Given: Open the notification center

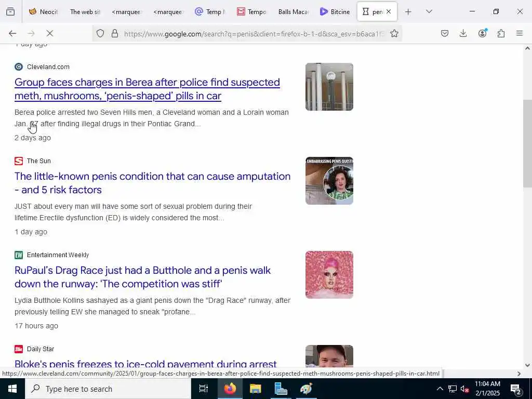Looking at the screenshot, I should click(x=516, y=389).
